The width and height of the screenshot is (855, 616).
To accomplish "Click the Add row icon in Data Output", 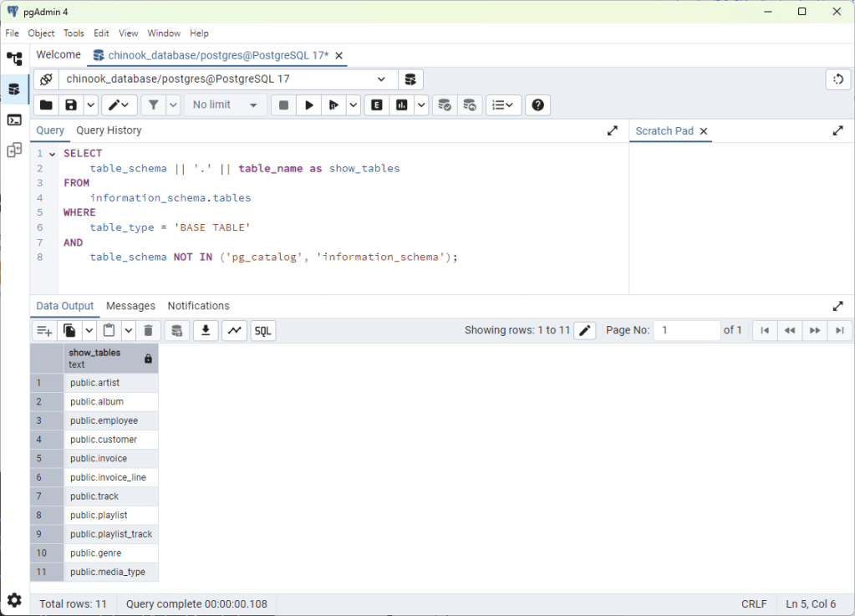I will [43, 331].
